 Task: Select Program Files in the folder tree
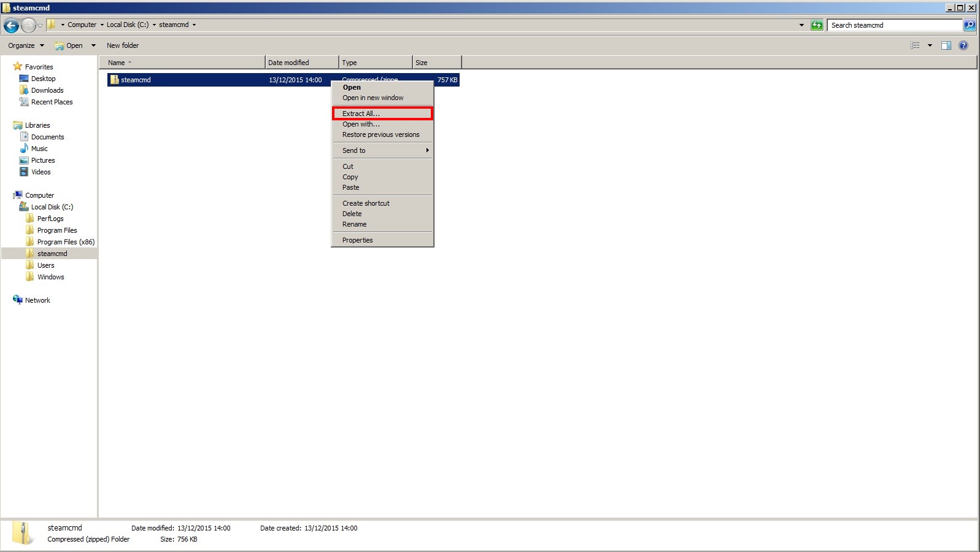click(57, 230)
